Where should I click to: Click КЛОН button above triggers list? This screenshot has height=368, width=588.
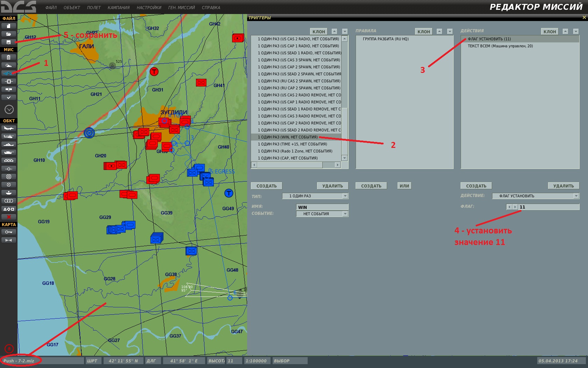(x=319, y=32)
